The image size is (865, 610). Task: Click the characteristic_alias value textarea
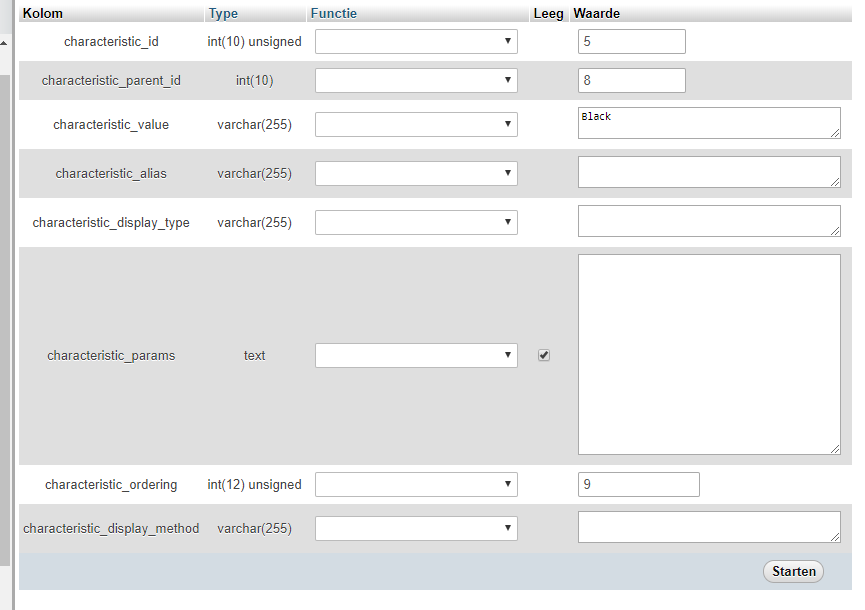(x=709, y=172)
